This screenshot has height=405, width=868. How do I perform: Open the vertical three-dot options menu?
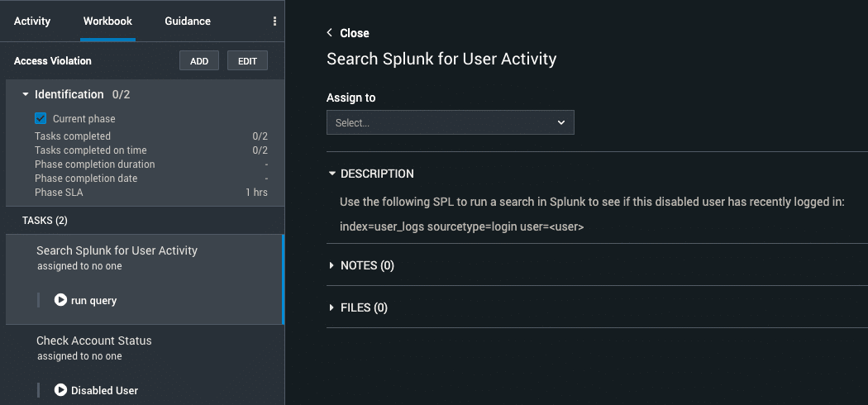(x=274, y=21)
